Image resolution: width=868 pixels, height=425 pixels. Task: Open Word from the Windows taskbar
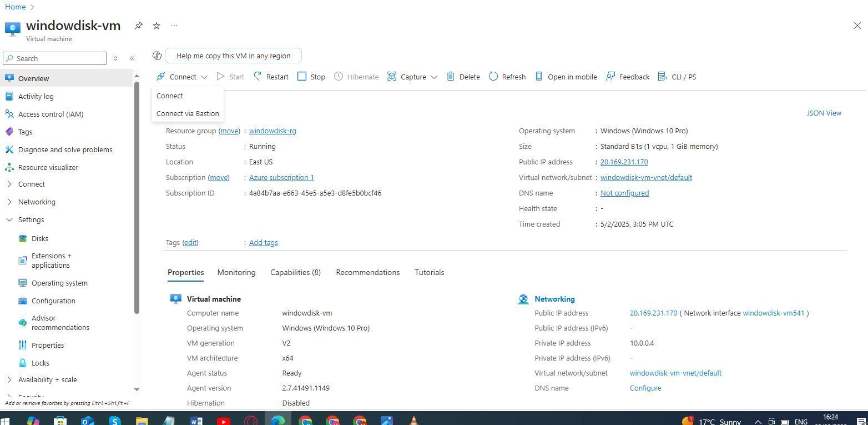tap(196, 421)
